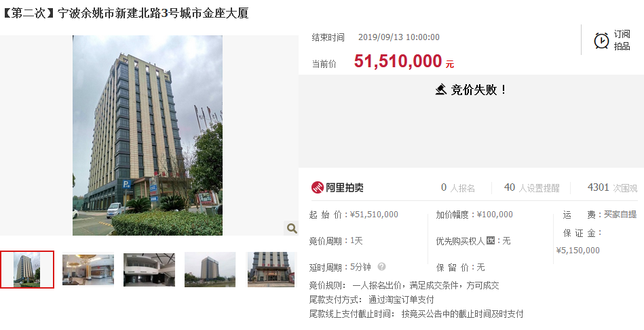Click the main building photo
The width and height of the screenshot is (644, 330).
tap(147, 135)
